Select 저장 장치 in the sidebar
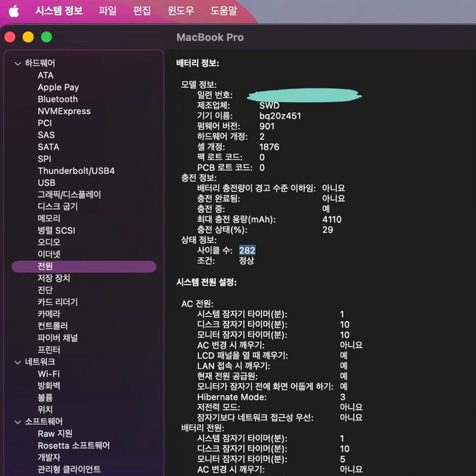The width and height of the screenshot is (476, 476). (54, 278)
